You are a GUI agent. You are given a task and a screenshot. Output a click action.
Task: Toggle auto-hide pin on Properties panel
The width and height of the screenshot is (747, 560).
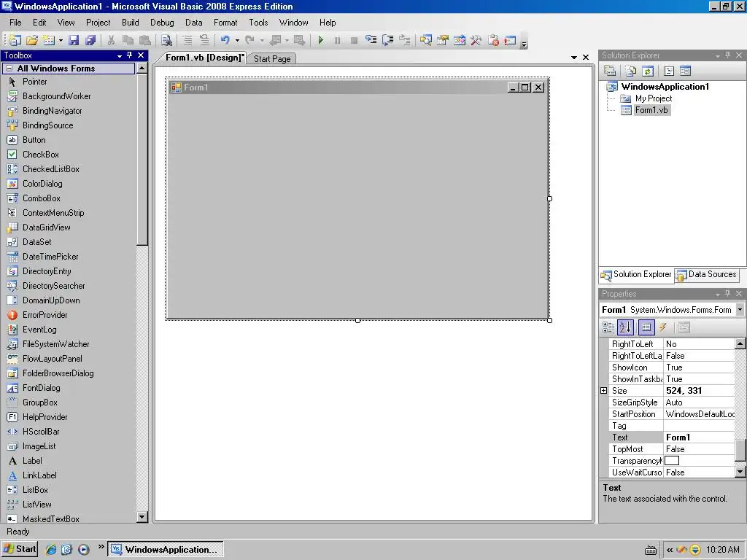click(x=727, y=293)
